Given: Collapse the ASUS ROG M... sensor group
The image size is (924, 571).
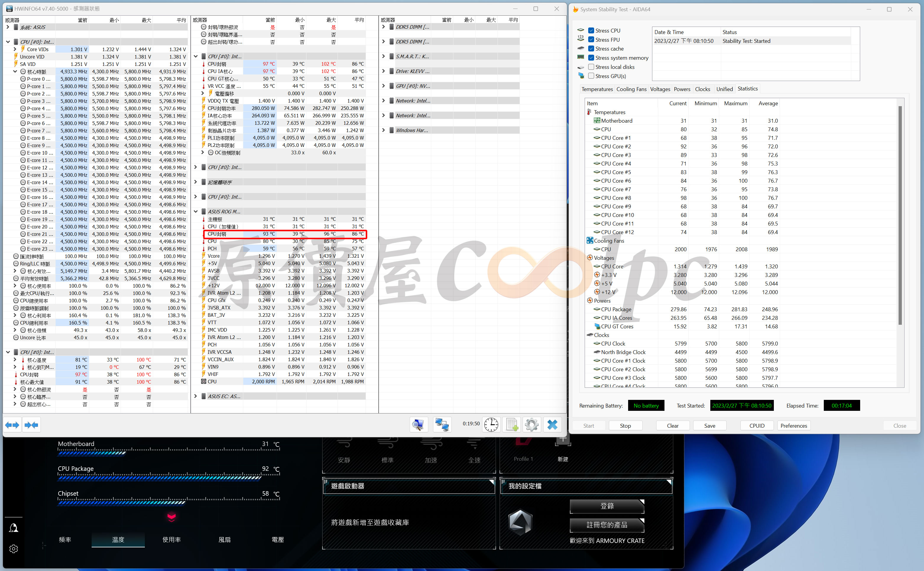Looking at the screenshot, I should click(196, 212).
